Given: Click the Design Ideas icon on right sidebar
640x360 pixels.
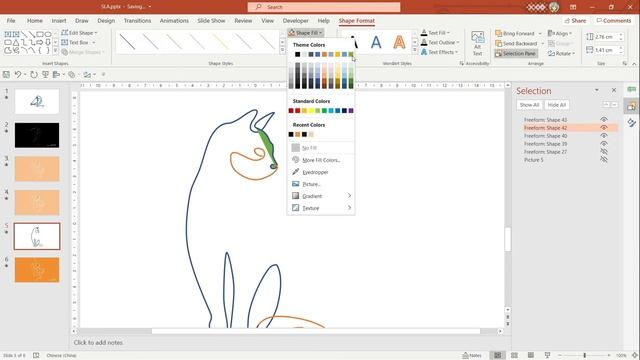Looking at the screenshot, I should coord(631,122).
